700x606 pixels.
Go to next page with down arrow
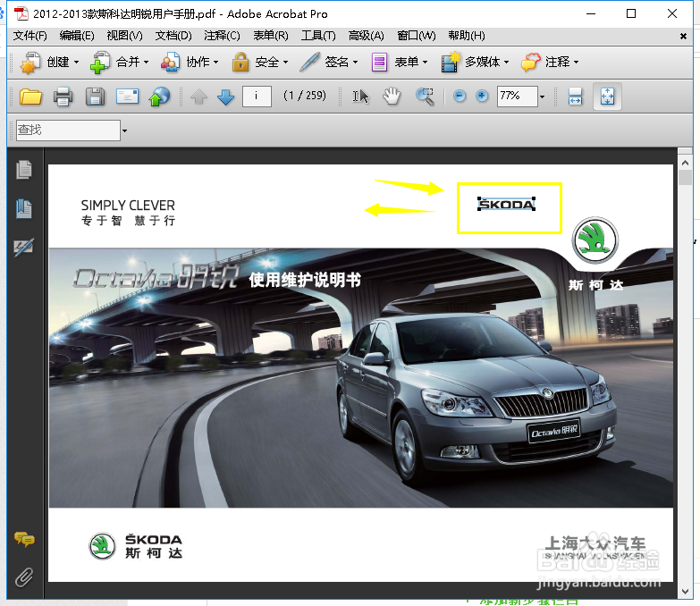pyautogui.click(x=226, y=97)
